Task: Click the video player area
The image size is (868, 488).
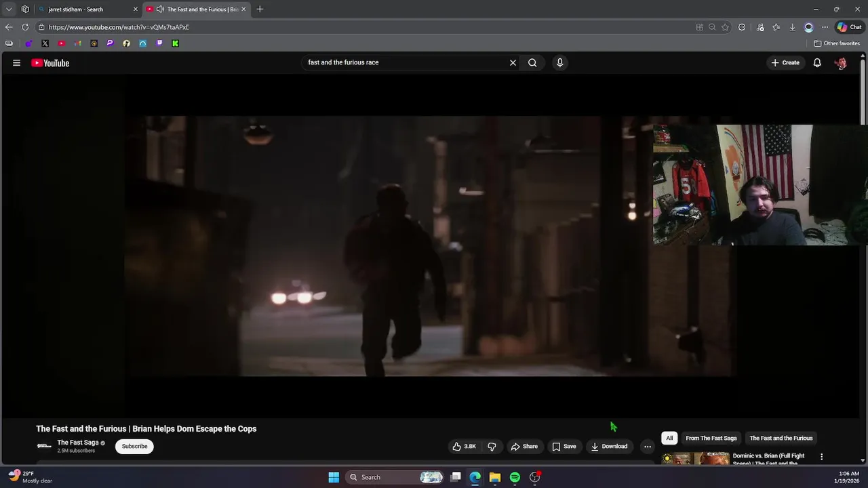Action: click(x=431, y=245)
